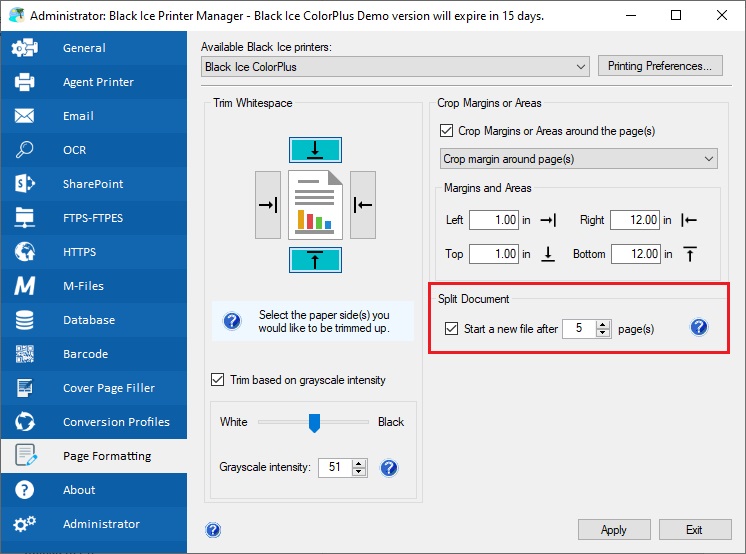The height and width of the screenshot is (554, 746).
Task: Toggle trim bottom side button
Action: point(315,260)
